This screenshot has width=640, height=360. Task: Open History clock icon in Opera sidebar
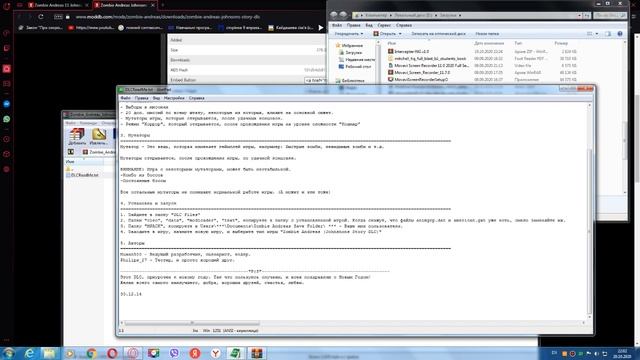tap(7, 139)
